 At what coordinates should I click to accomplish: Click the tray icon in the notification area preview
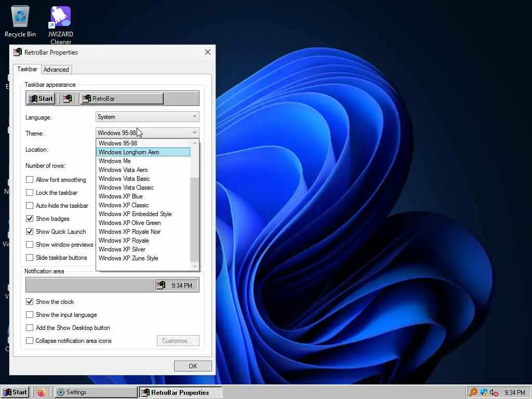click(x=161, y=285)
